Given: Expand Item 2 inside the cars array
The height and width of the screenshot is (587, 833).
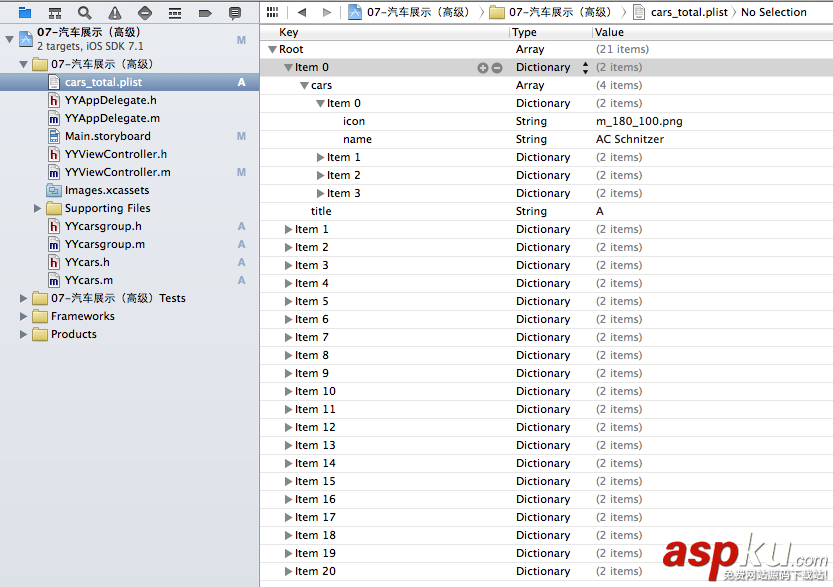Looking at the screenshot, I should pos(320,176).
